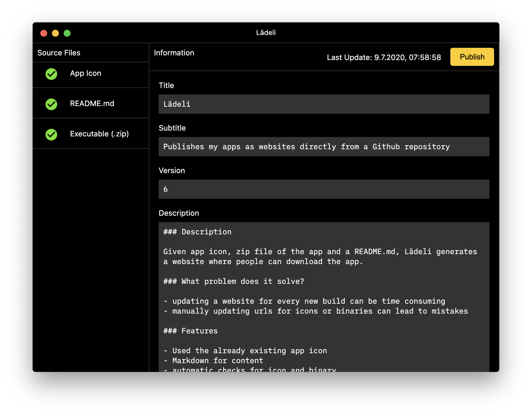The height and width of the screenshot is (415, 532).
Task: Click the green checkmark beside App Icon
Action: click(51, 74)
